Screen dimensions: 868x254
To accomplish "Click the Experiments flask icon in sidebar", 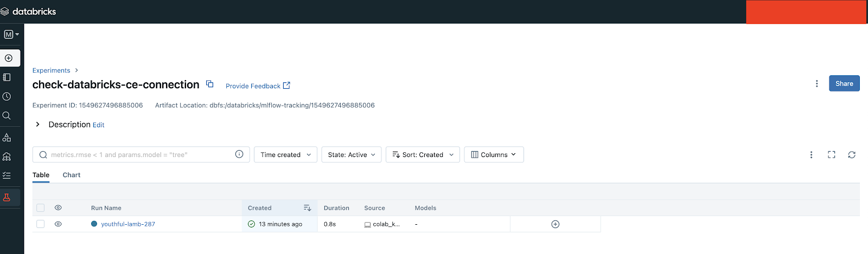I will (7, 198).
